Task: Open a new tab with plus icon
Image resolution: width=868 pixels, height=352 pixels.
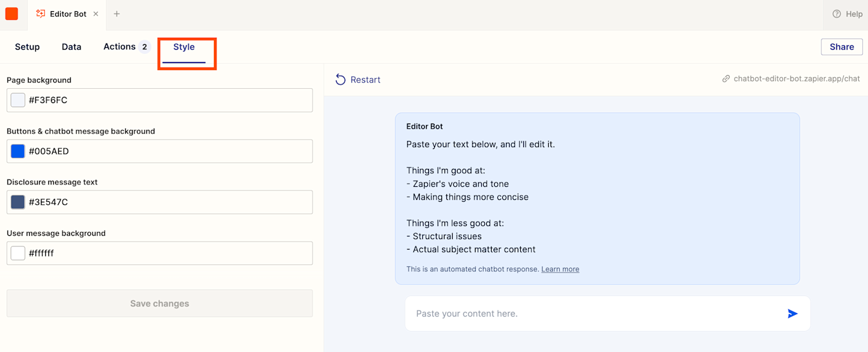Action: tap(117, 14)
